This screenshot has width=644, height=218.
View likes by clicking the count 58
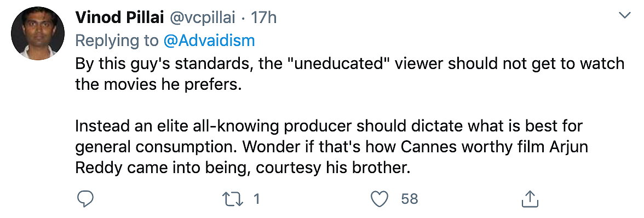pyautogui.click(x=410, y=199)
